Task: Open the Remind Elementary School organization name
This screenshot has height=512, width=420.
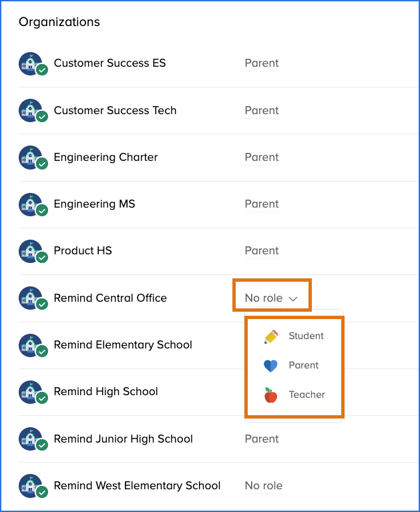Action: pyautogui.click(x=123, y=345)
